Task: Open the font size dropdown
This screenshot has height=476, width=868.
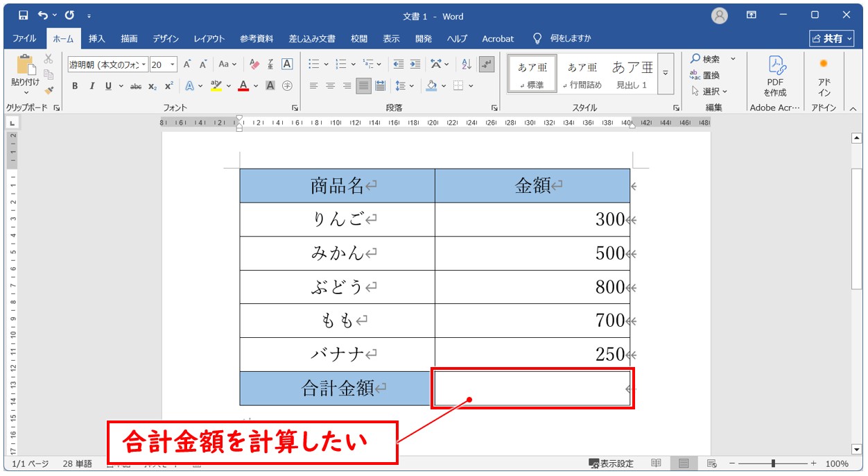Action: tap(173, 65)
